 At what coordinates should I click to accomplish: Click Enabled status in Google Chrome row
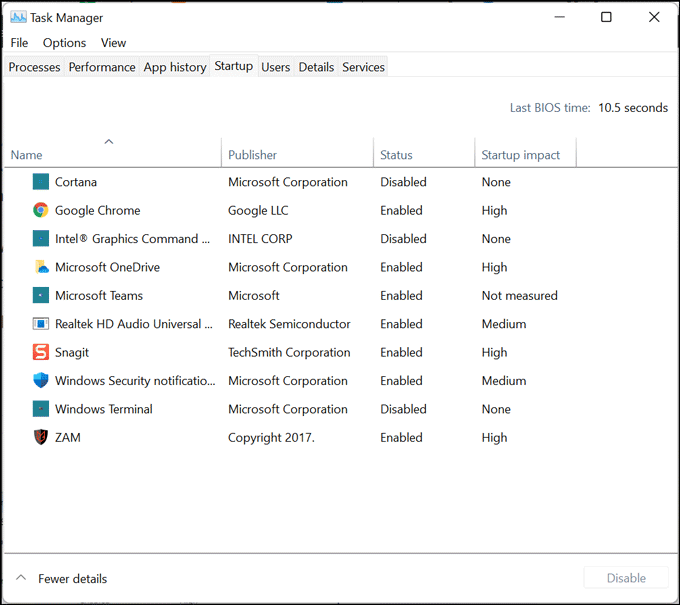[401, 210]
